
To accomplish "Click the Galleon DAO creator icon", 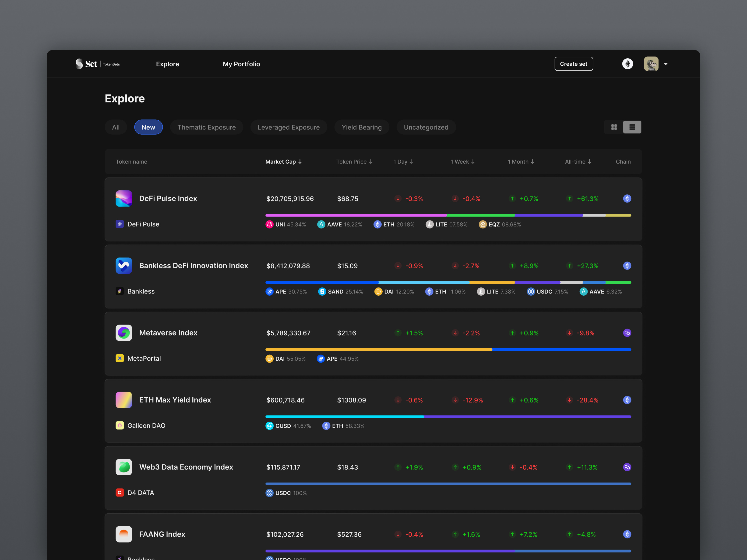I will (120, 426).
